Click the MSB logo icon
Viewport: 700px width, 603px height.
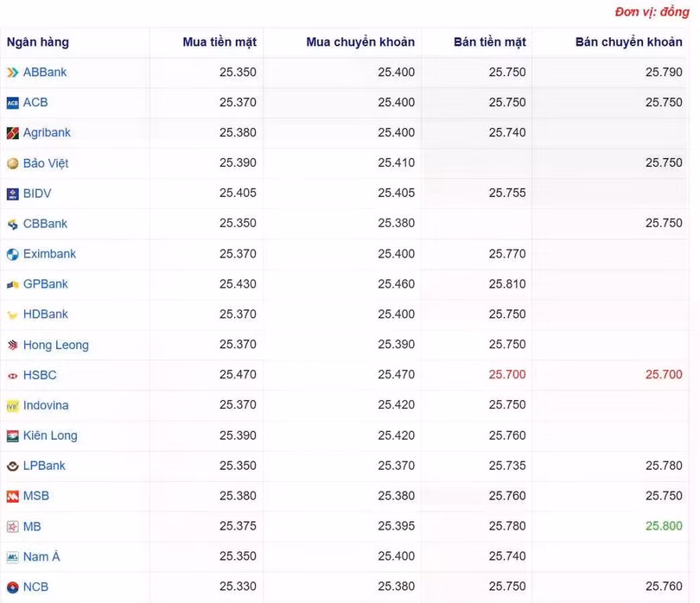[x=13, y=496]
